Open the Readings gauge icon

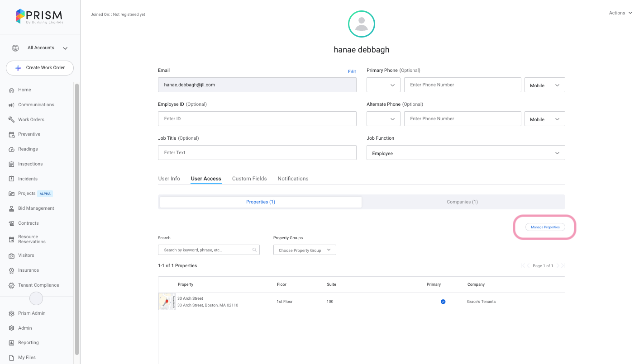tap(12, 149)
